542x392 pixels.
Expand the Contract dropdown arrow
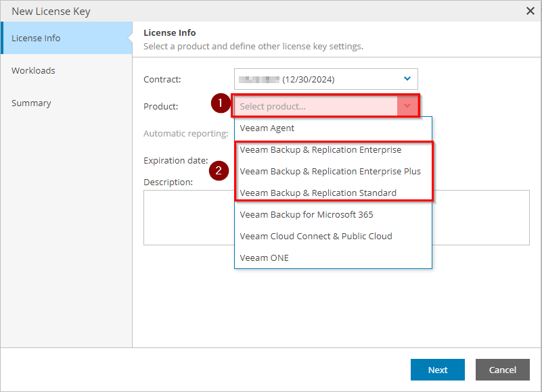[407, 79]
